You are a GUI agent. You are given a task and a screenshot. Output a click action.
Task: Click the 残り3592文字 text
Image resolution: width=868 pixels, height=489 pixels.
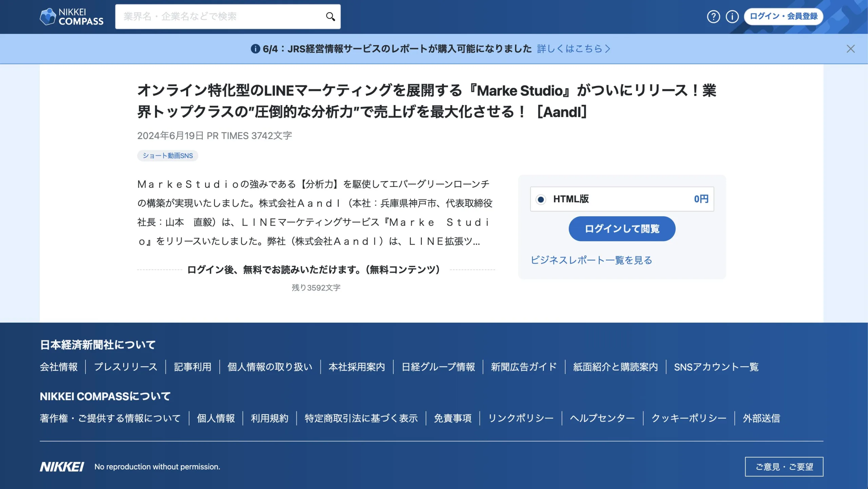[x=316, y=288]
